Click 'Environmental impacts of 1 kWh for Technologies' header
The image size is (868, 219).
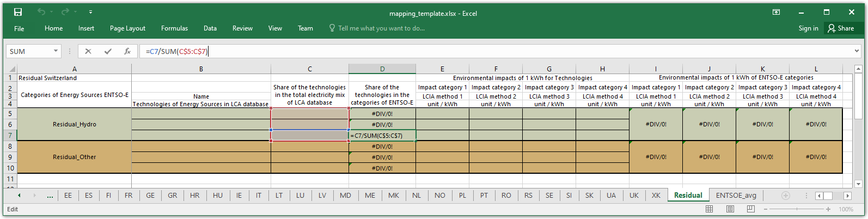coord(522,78)
